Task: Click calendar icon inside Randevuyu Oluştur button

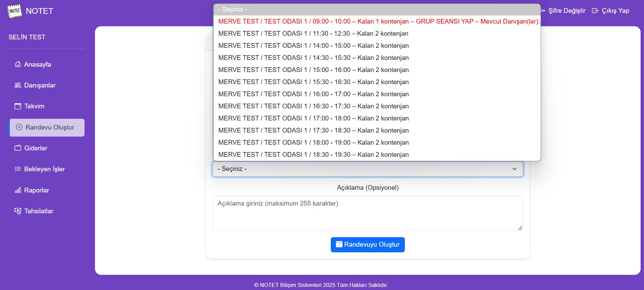Action: point(339,244)
